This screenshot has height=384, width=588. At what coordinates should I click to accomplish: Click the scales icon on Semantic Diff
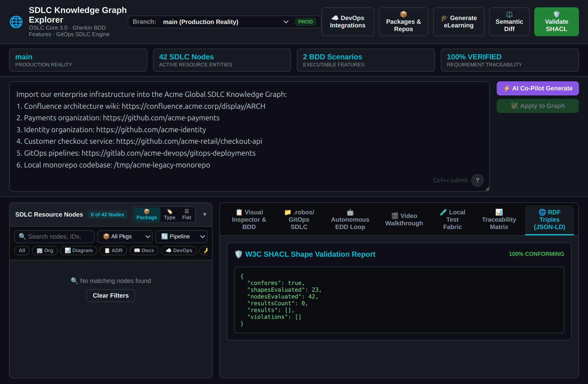(x=509, y=14)
